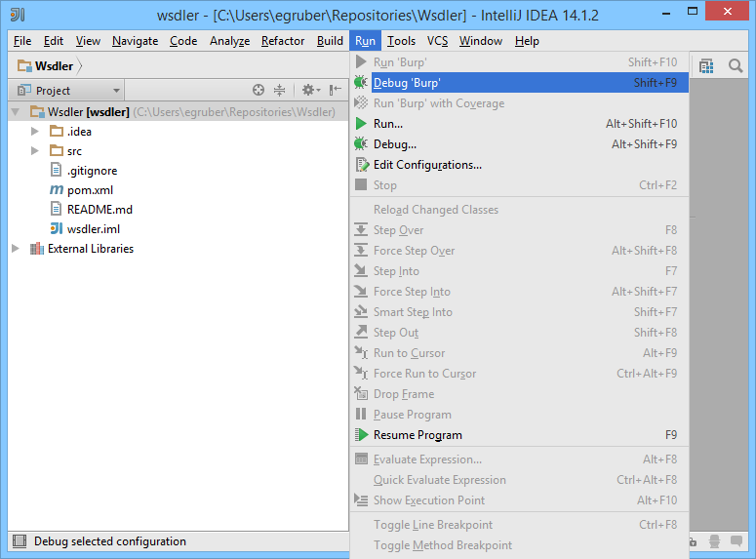Open the Edit menu
This screenshot has width=756, height=559.
tap(54, 41)
